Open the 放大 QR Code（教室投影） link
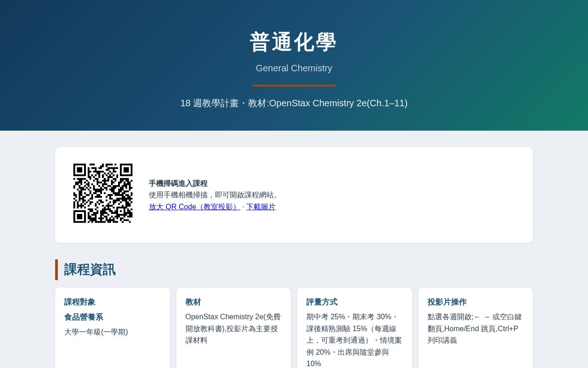Viewport: 588px width, 368px height. (x=194, y=207)
